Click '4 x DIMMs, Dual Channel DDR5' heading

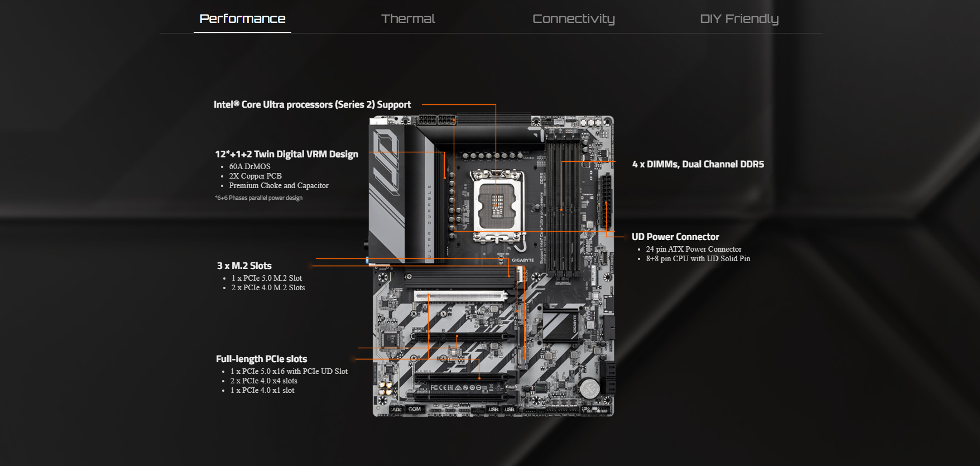click(x=698, y=164)
